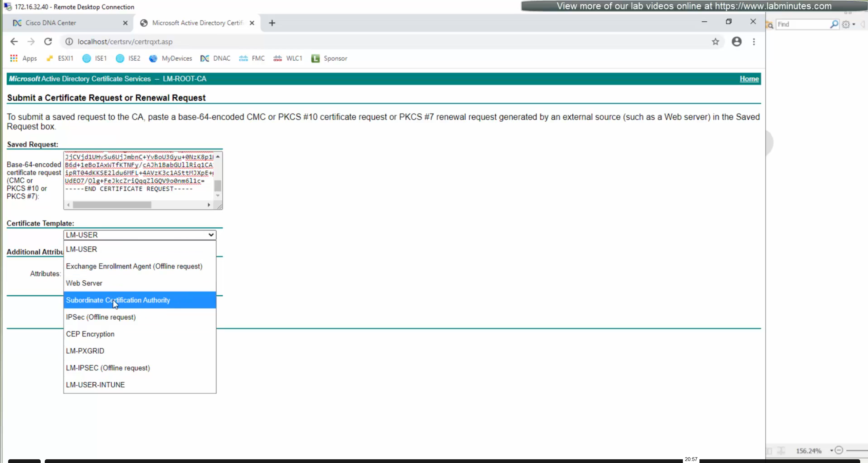Click the Home link
Viewport: 868px width, 463px height.
click(x=749, y=79)
